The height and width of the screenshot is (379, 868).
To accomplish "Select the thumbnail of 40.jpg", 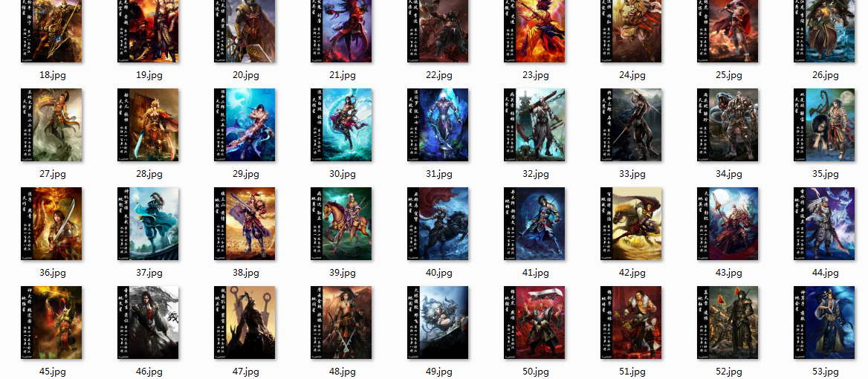I will tap(438, 224).
